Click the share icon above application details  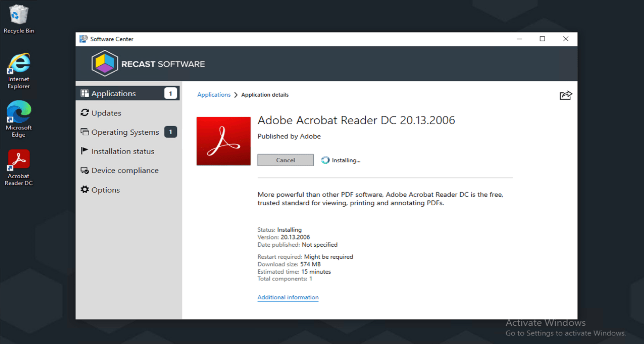tap(565, 96)
